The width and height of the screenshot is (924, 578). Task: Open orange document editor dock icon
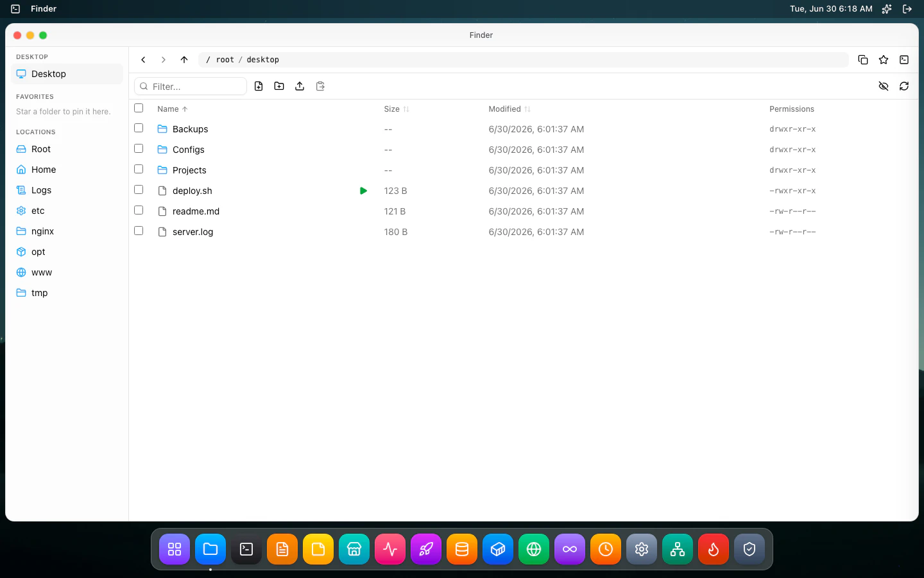coord(282,549)
